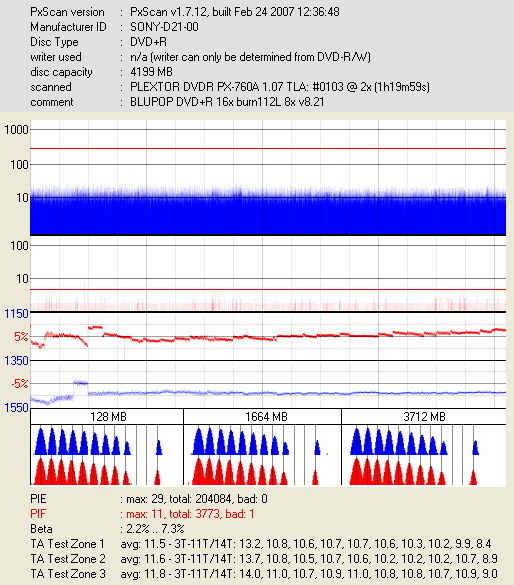Screen dimensions: 514x585
Task: Click the blue jitter curve graph
Action: click(x=268, y=384)
